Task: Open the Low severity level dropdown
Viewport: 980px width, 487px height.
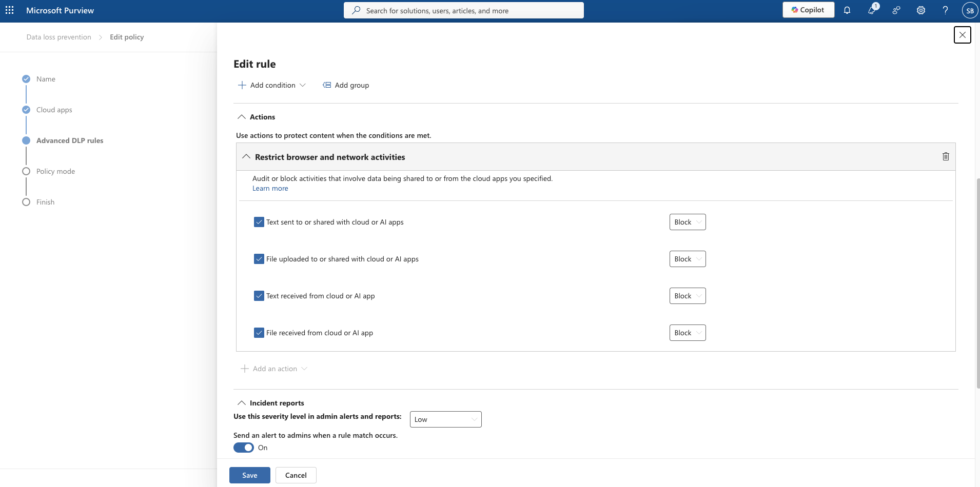Action: click(445, 419)
